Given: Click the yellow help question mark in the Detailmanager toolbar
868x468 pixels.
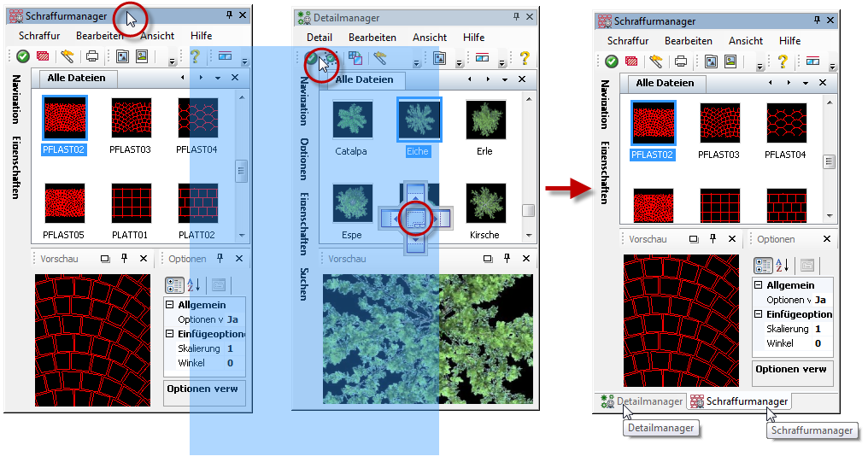Looking at the screenshot, I should point(525,58).
